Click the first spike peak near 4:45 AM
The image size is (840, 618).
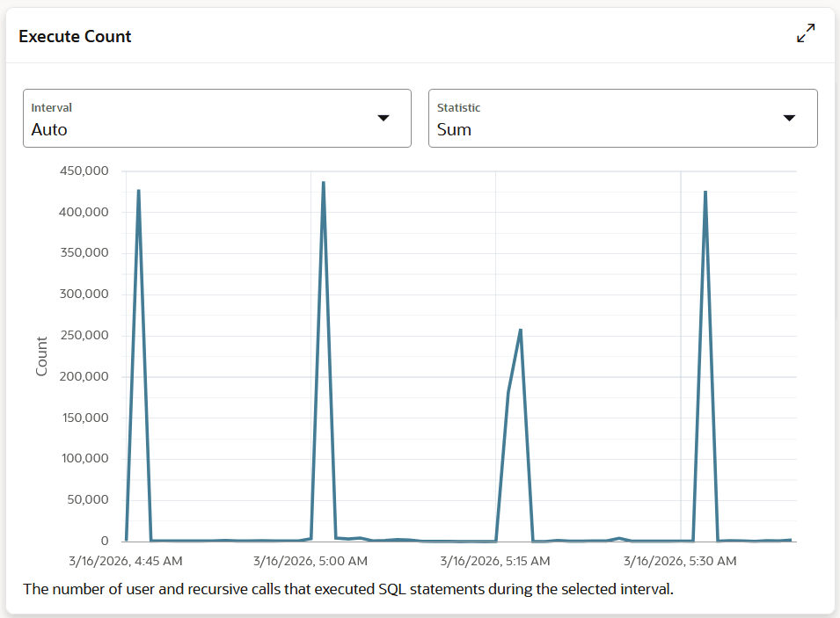coord(139,191)
